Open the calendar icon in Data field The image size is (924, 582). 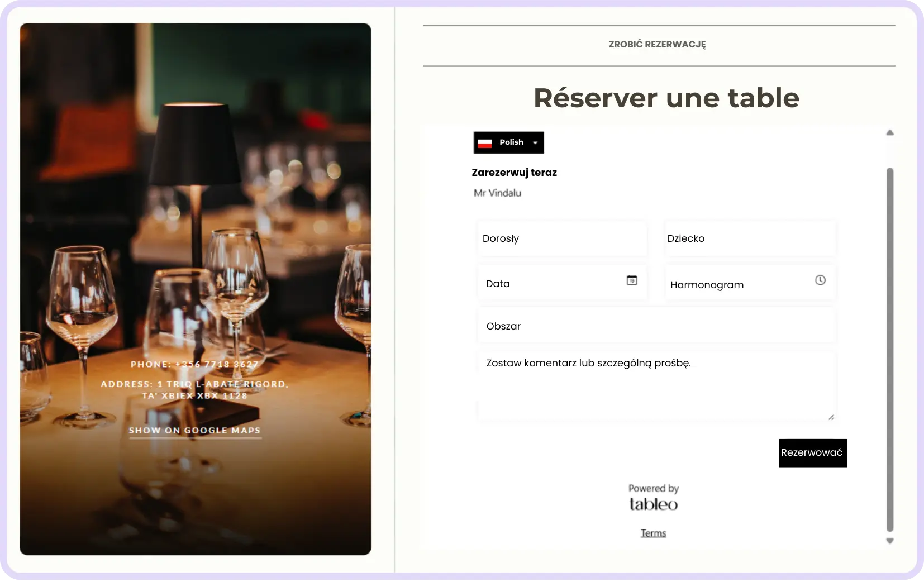[x=632, y=280]
